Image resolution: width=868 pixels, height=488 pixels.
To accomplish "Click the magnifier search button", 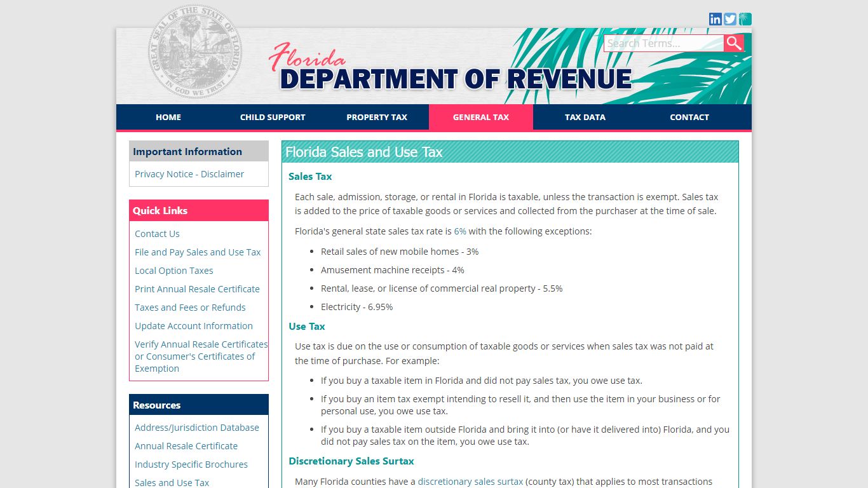I will (734, 43).
